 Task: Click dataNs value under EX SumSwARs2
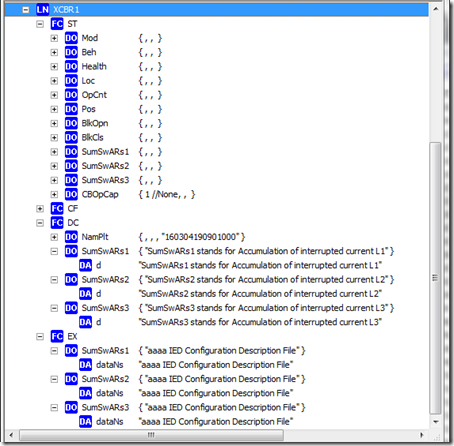pyautogui.click(x=216, y=393)
